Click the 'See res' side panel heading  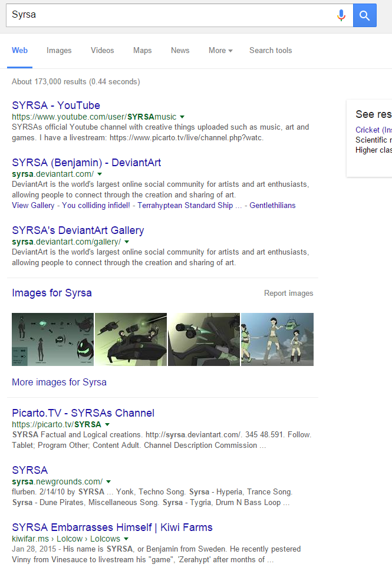click(373, 114)
